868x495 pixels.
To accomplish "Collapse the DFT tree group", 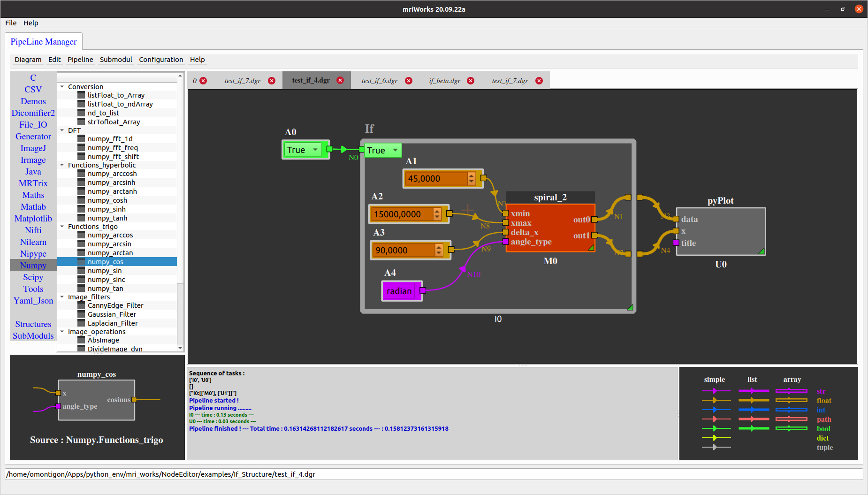I will pyautogui.click(x=62, y=130).
